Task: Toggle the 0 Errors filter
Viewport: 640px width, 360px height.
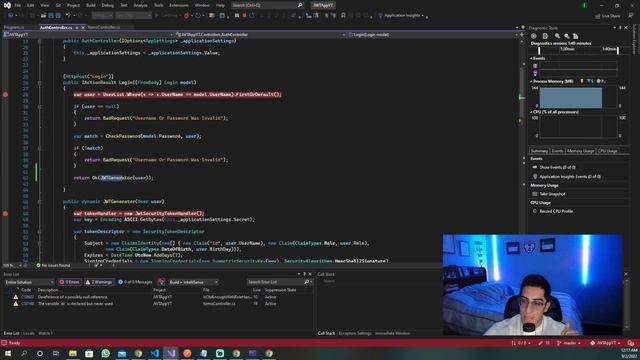Action: [x=69, y=282]
